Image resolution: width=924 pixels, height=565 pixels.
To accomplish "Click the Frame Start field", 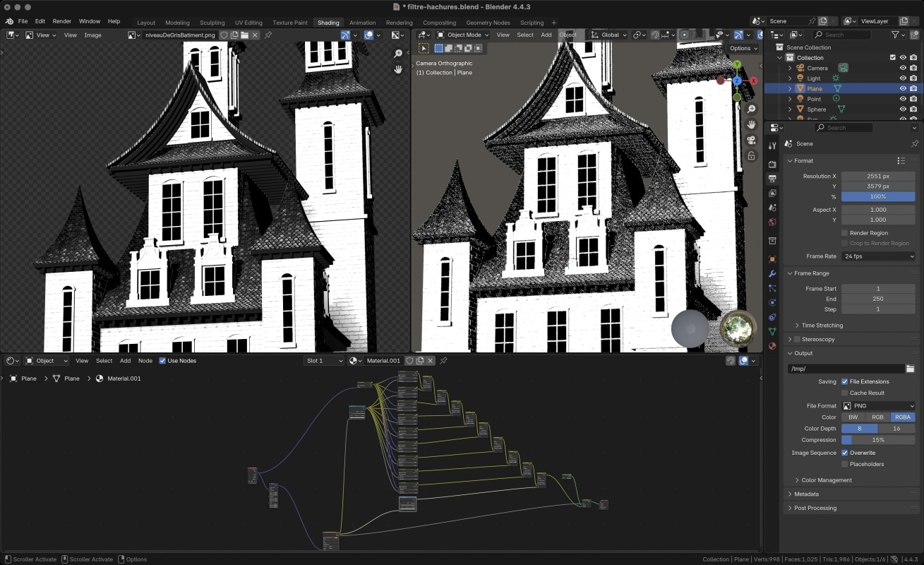I will [878, 289].
